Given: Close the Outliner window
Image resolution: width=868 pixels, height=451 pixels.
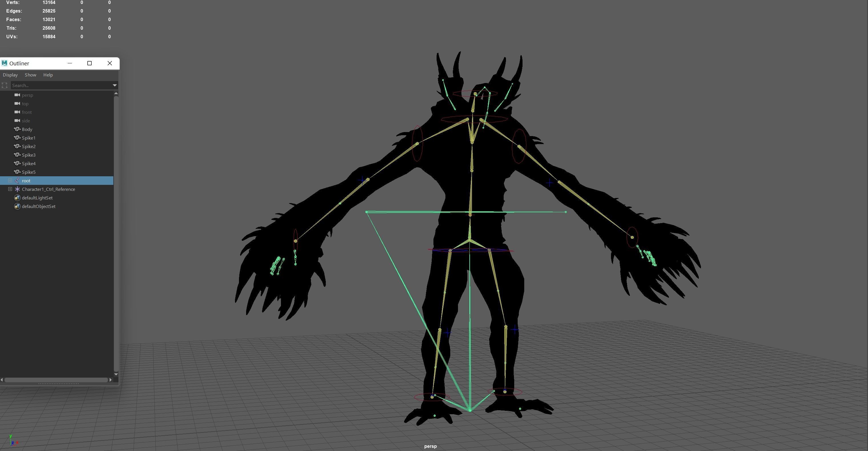Looking at the screenshot, I should 110,63.
